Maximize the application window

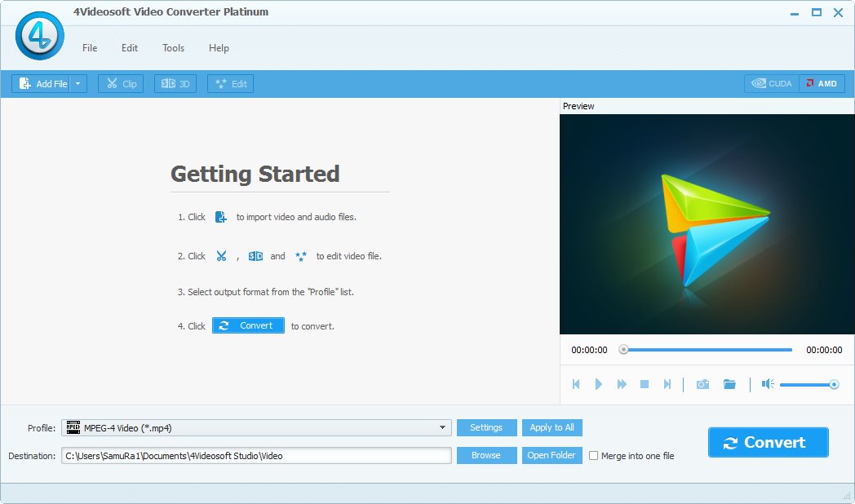click(817, 12)
